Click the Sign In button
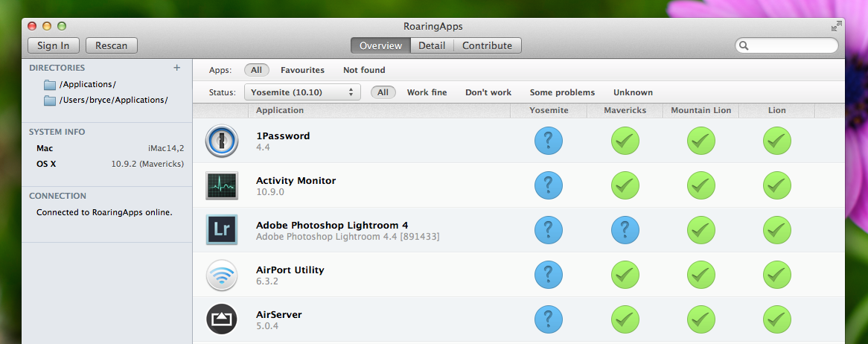This screenshot has width=868, height=344. pyautogui.click(x=53, y=45)
